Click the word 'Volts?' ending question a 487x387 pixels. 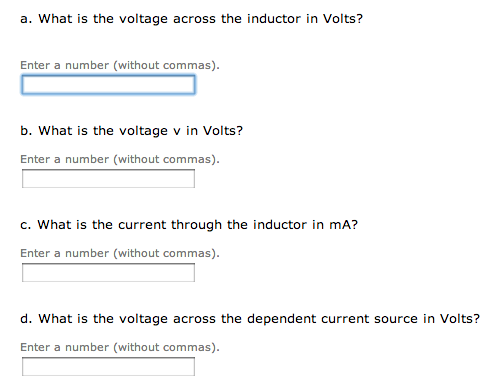[x=343, y=19]
